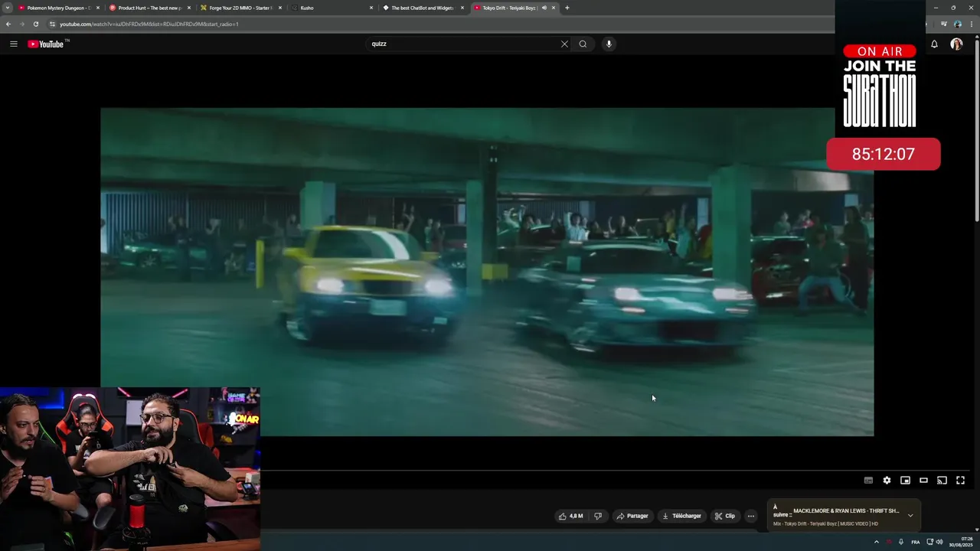Open the YouTube hamburger guide menu
Screen dimensions: 980x551
13,44
